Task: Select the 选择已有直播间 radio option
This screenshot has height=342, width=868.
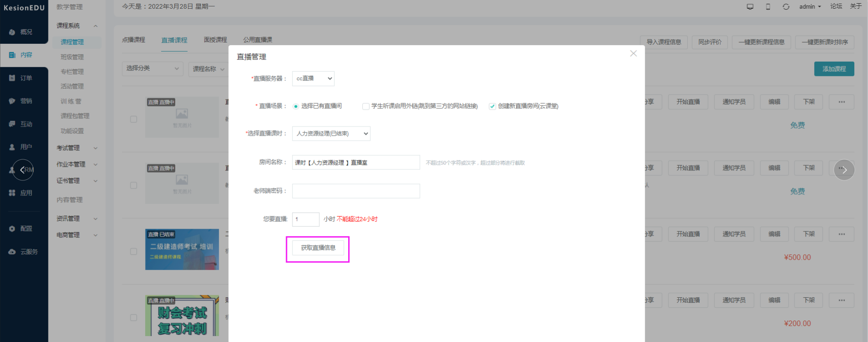Action: click(296, 106)
